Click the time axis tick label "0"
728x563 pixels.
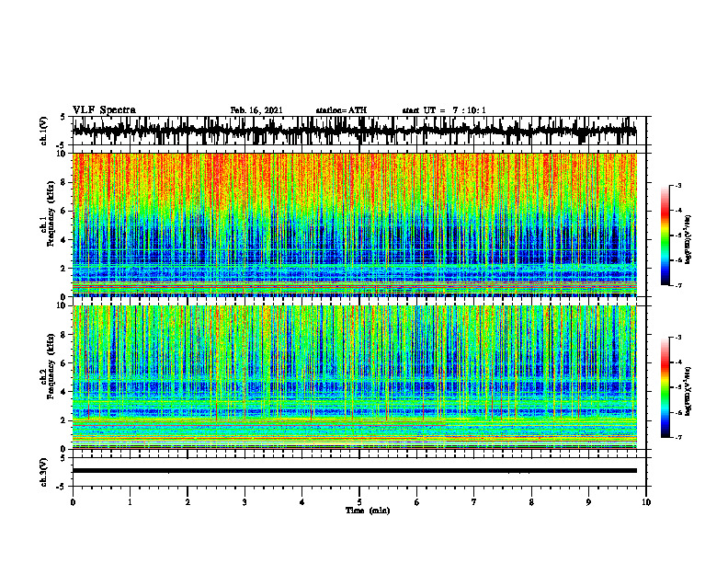tap(73, 502)
